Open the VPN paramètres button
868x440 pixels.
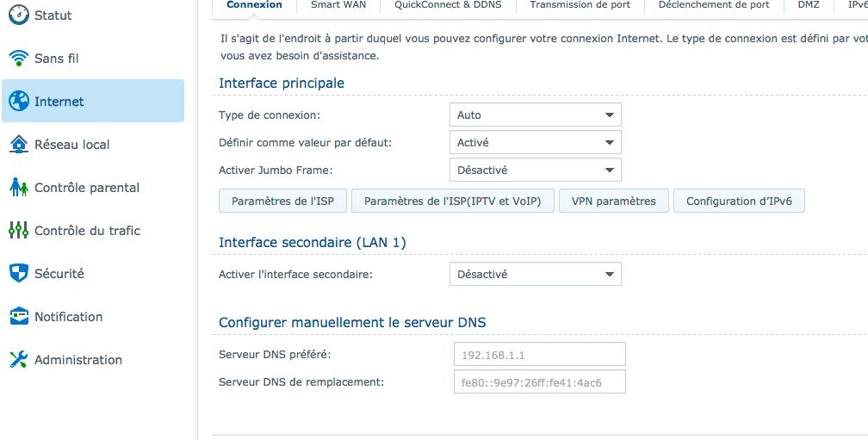[x=613, y=201]
